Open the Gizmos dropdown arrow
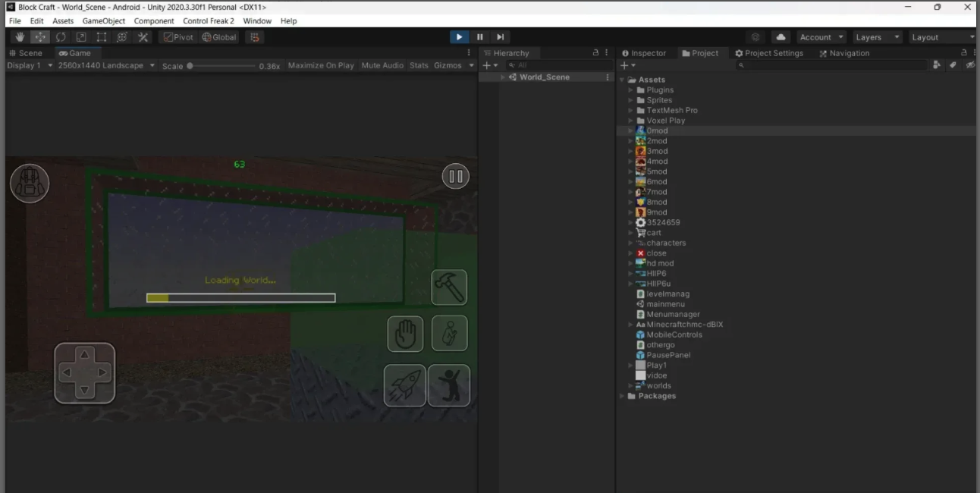Viewport: 980px width, 493px height. tap(471, 65)
